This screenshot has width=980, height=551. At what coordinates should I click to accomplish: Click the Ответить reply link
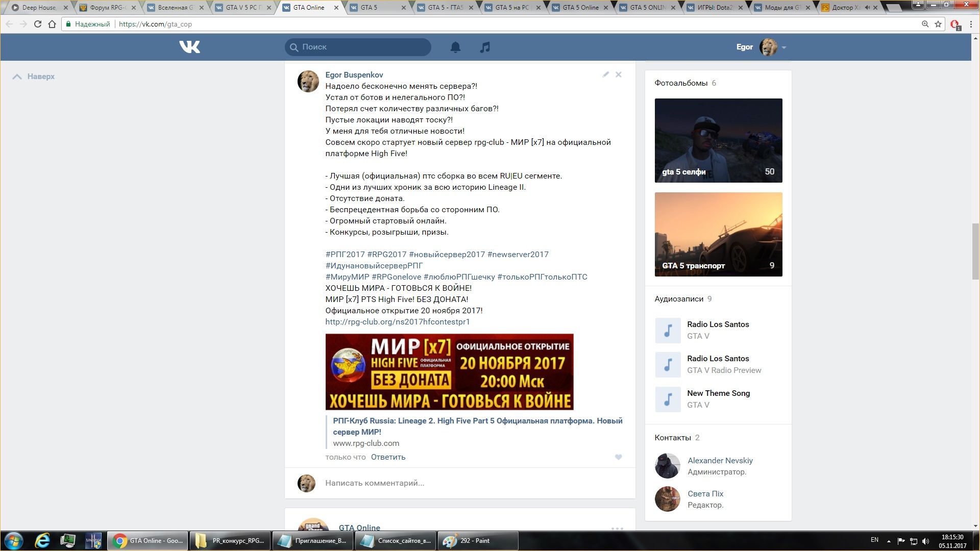[x=388, y=457]
